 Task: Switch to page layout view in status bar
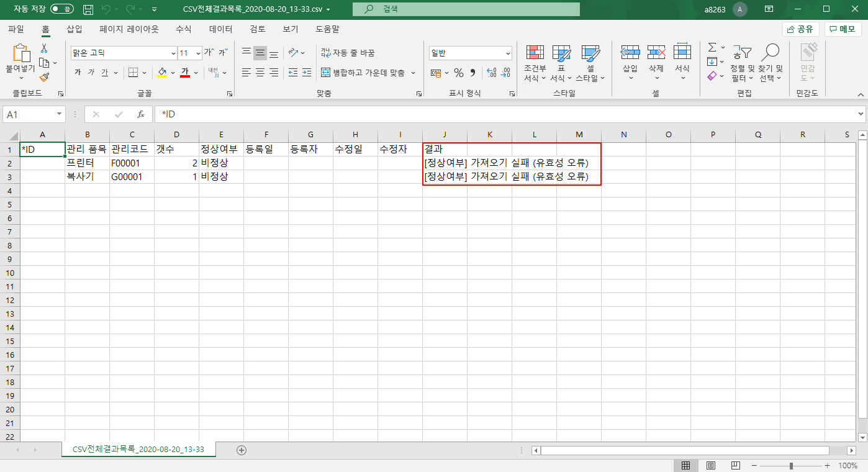pyautogui.click(x=711, y=465)
